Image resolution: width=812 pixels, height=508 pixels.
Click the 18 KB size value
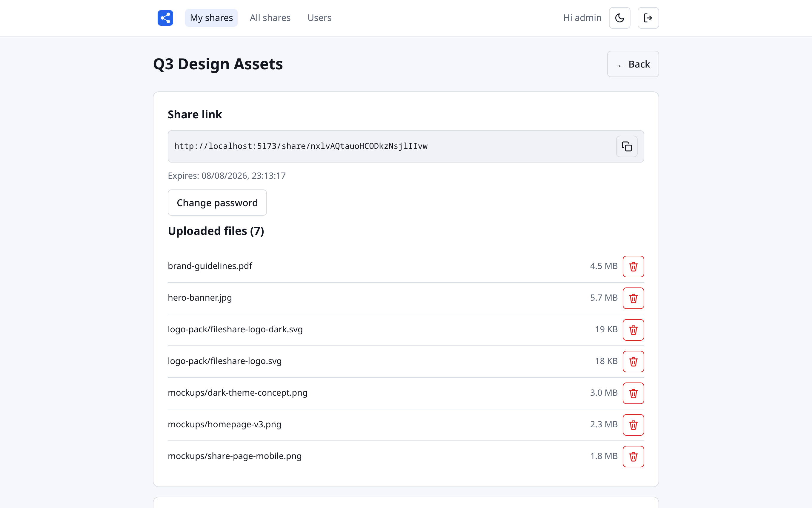coord(606,361)
